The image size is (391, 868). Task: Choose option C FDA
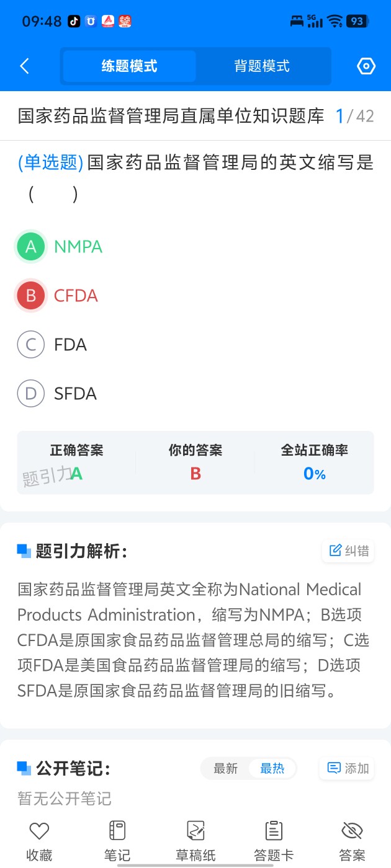click(x=31, y=345)
